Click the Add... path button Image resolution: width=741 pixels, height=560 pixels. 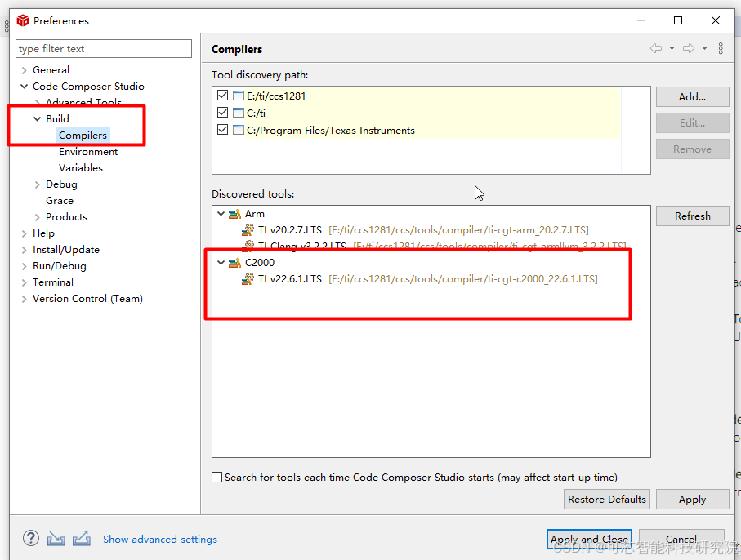[x=692, y=97]
